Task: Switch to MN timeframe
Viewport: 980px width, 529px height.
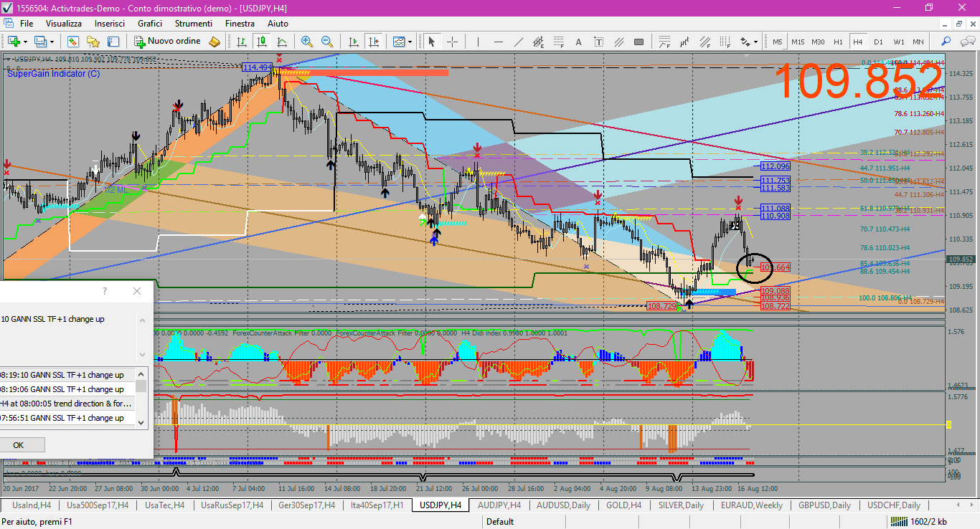Action: [x=918, y=42]
